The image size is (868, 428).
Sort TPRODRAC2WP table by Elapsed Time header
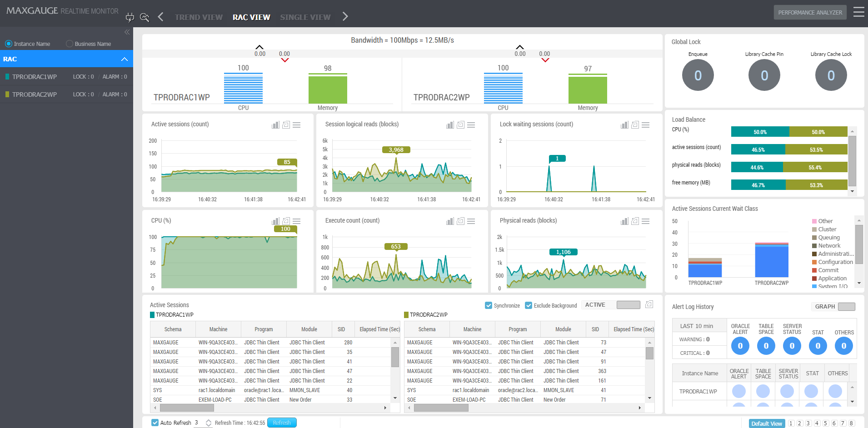634,329
